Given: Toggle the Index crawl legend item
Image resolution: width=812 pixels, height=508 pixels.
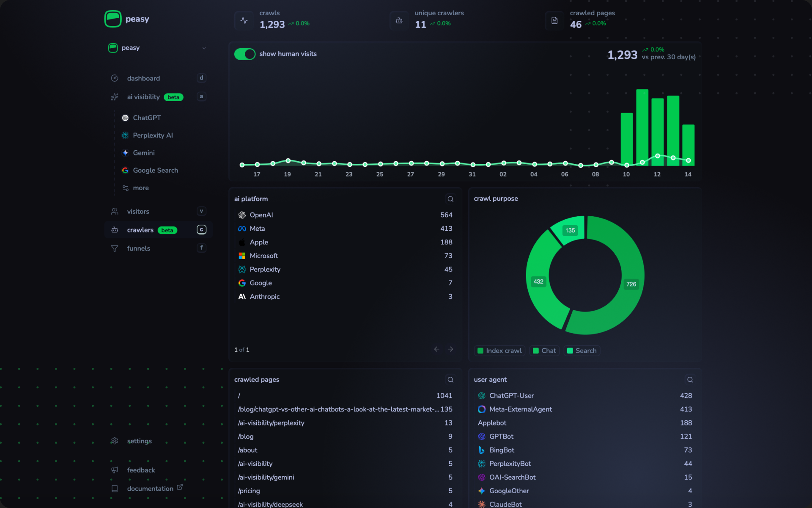Looking at the screenshot, I should 499,351.
